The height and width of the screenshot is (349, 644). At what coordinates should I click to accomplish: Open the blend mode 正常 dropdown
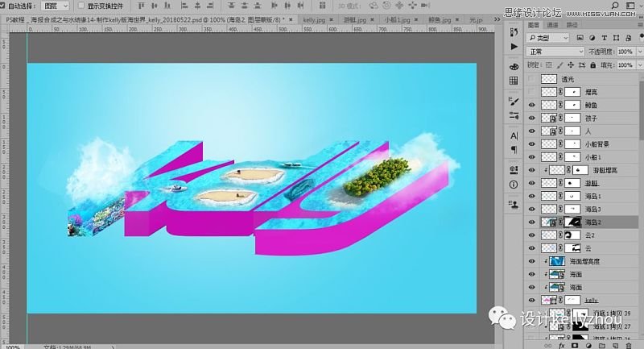coord(555,52)
